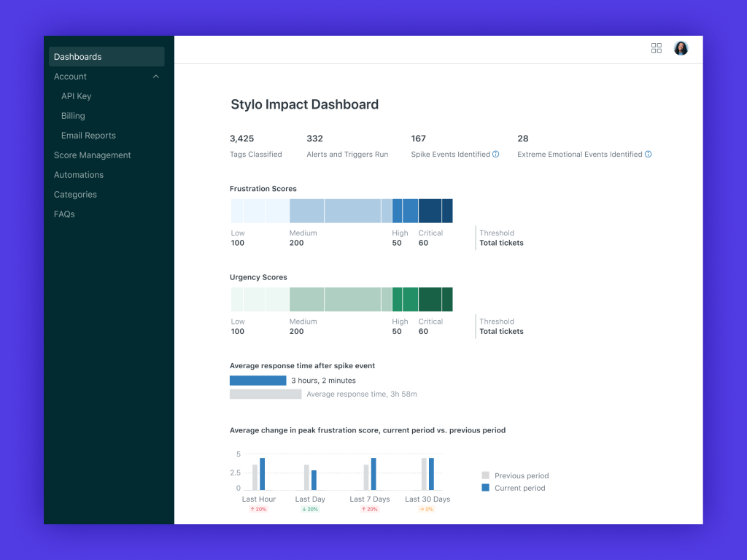Click the 3,425 Tags Classified value
747x560 pixels.
click(x=242, y=139)
